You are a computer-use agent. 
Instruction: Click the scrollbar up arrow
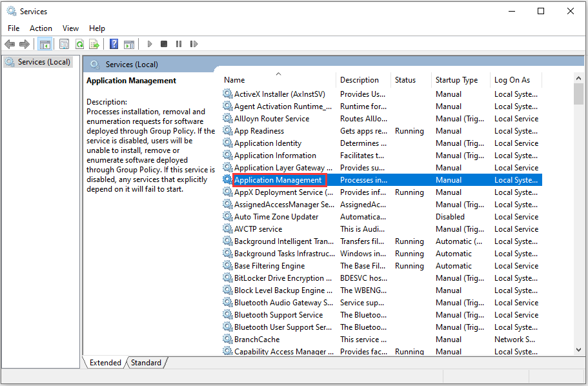coord(578,78)
